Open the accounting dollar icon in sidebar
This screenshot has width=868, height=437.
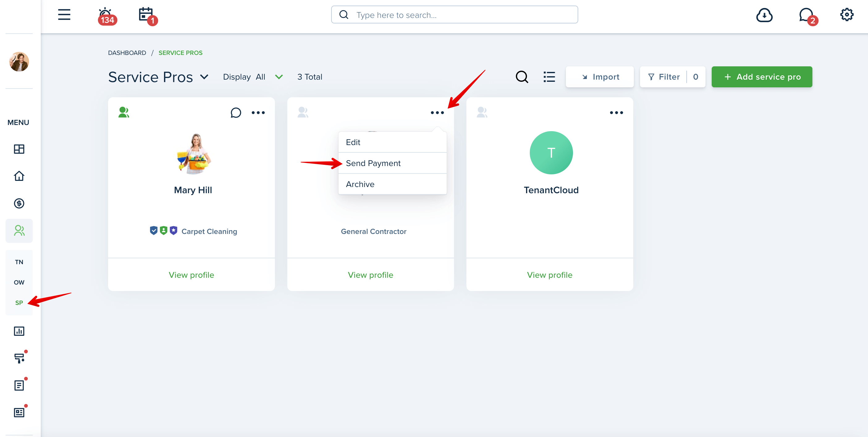click(19, 203)
